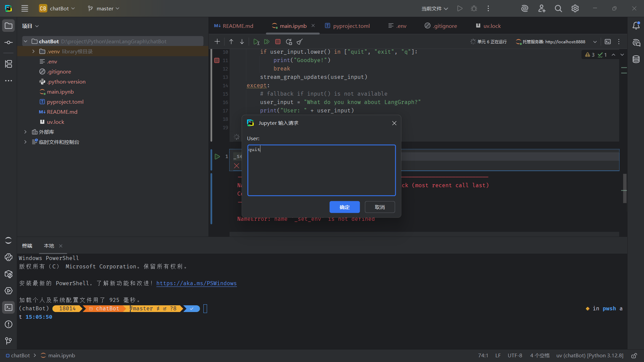Switch to the pyproject.toml tab
Viewport: 644px width, 362px height.
coord(351,26)
